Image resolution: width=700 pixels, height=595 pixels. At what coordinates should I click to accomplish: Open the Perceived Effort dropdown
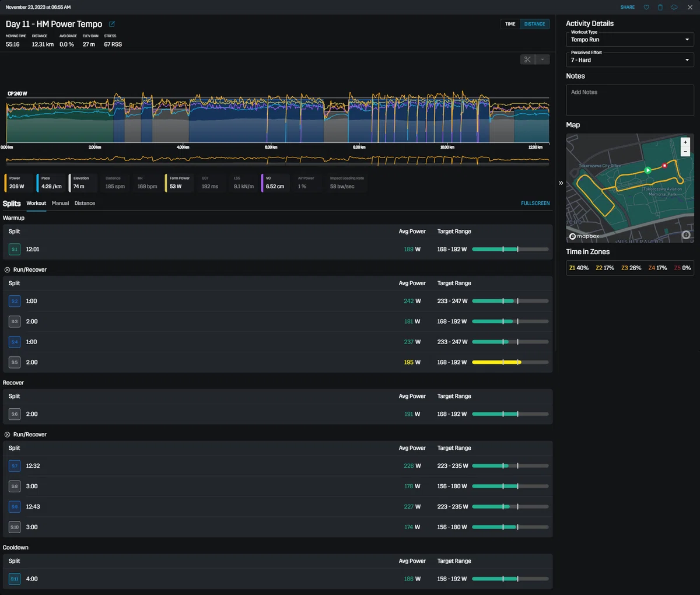(630, 60)
